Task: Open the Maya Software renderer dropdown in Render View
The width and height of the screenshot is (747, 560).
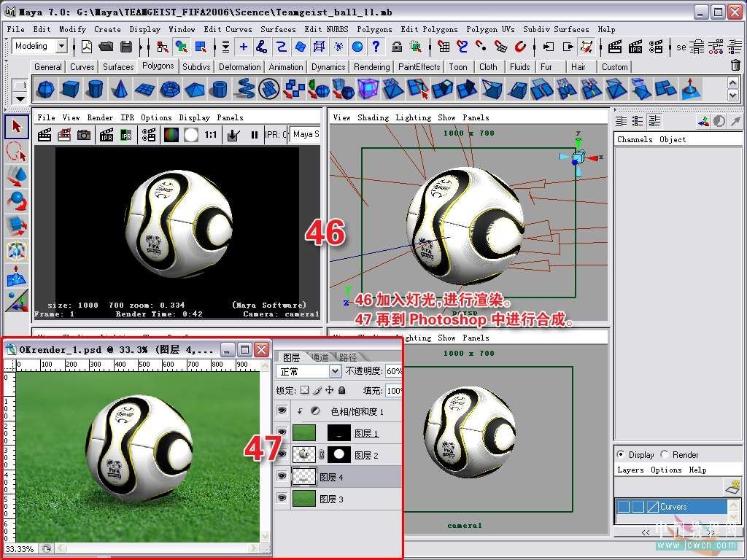Action: (x=305, y=135)
